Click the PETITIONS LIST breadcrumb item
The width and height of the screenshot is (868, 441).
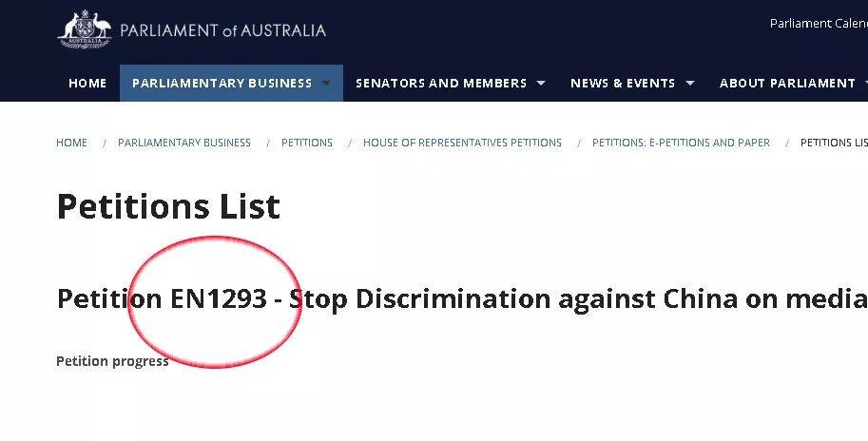[834, 143]
